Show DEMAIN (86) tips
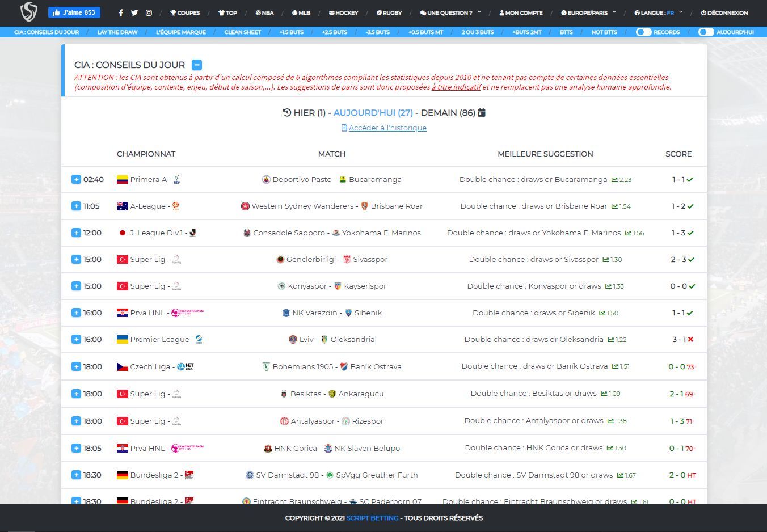The width and height of the screenshot is (767, 532). (x=448, y=113)
